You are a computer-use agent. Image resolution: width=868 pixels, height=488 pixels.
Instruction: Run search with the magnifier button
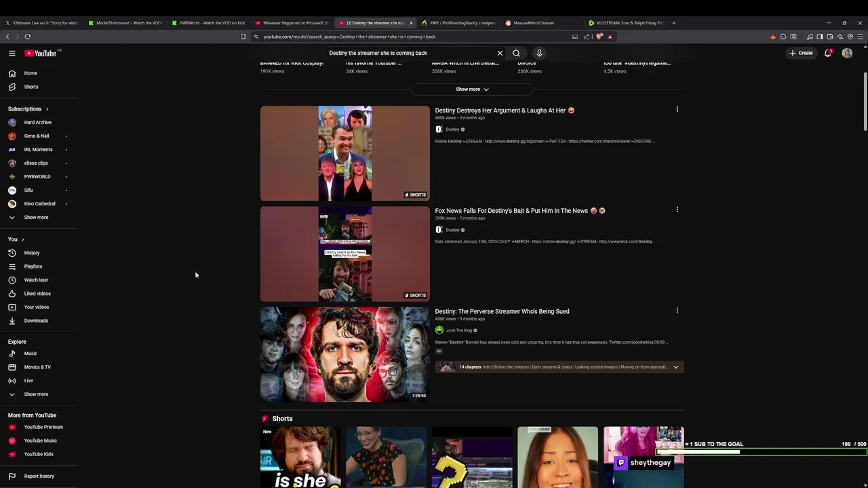(x=516, y=53)
